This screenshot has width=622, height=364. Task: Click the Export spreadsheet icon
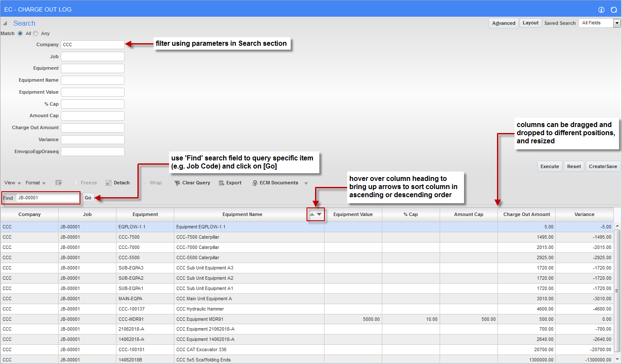(221, 183)
